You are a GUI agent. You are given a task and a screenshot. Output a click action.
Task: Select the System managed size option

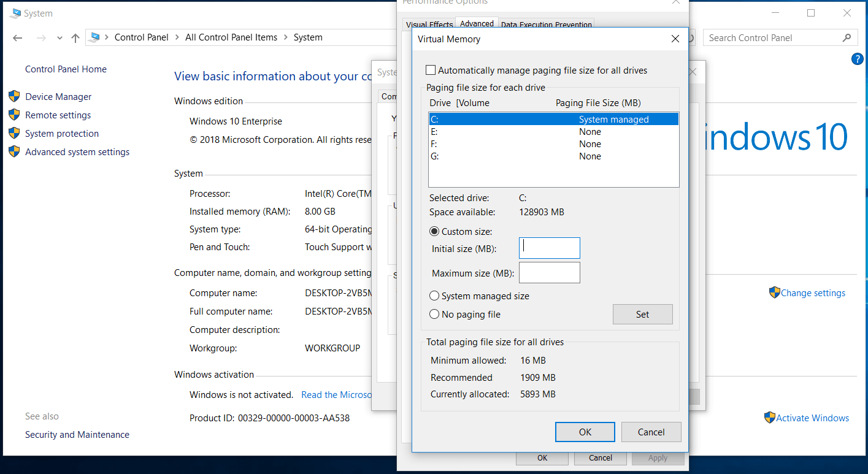click(x=434, y=296)
